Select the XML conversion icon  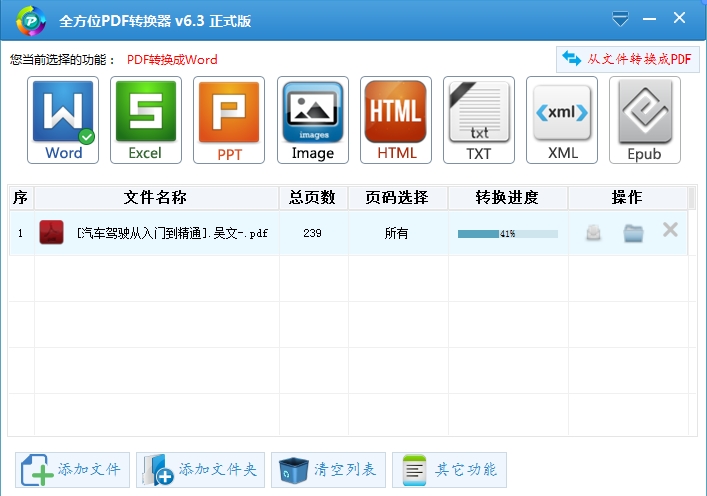[x=561, y=120]
